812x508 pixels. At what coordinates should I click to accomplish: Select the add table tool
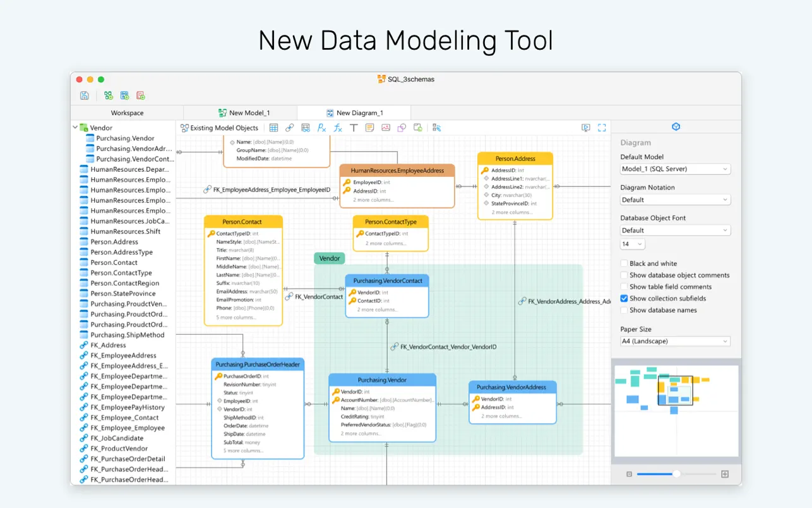point(273,128)
